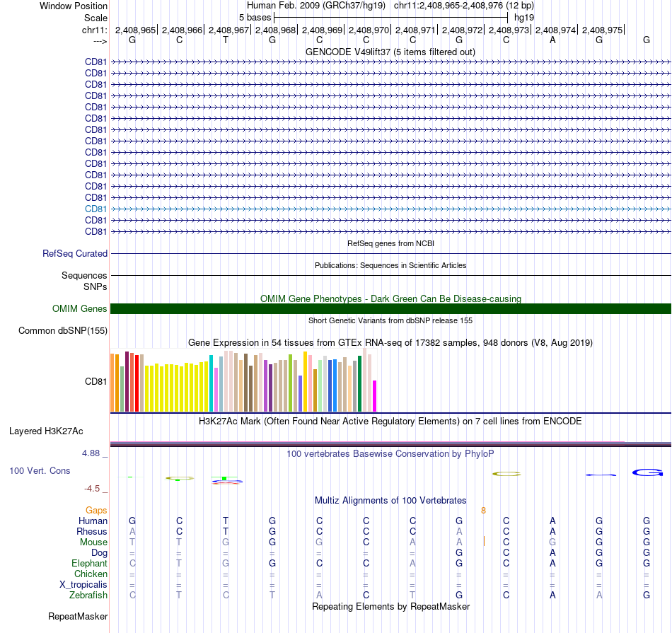
Task: Select the Elephant alignment row label
Action: tap(89, 563)
